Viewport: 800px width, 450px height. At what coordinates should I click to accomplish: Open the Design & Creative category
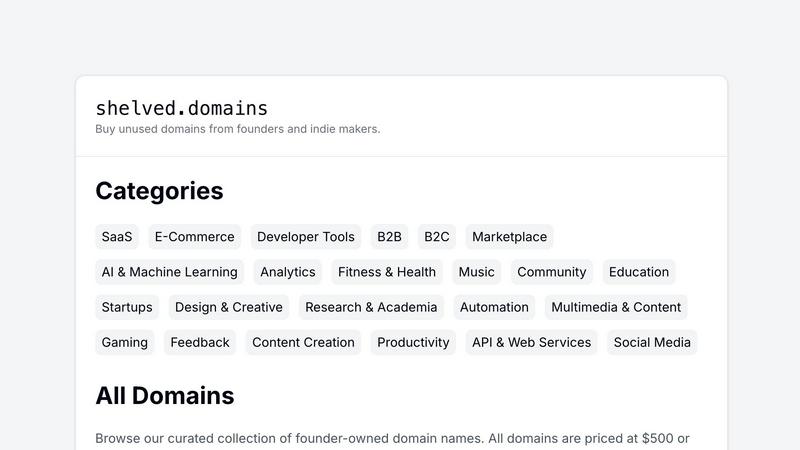point(229,307)
